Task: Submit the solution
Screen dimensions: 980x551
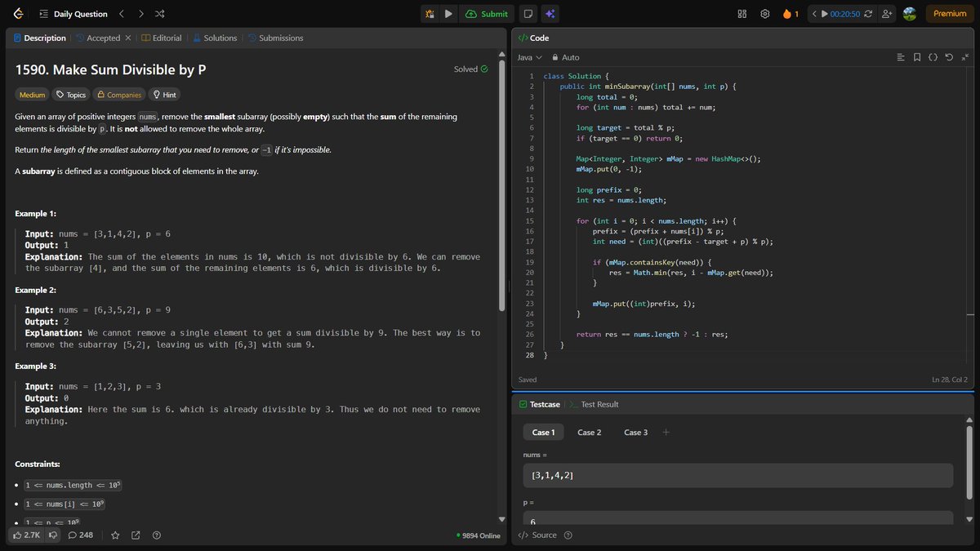Action: click(487, 13)
